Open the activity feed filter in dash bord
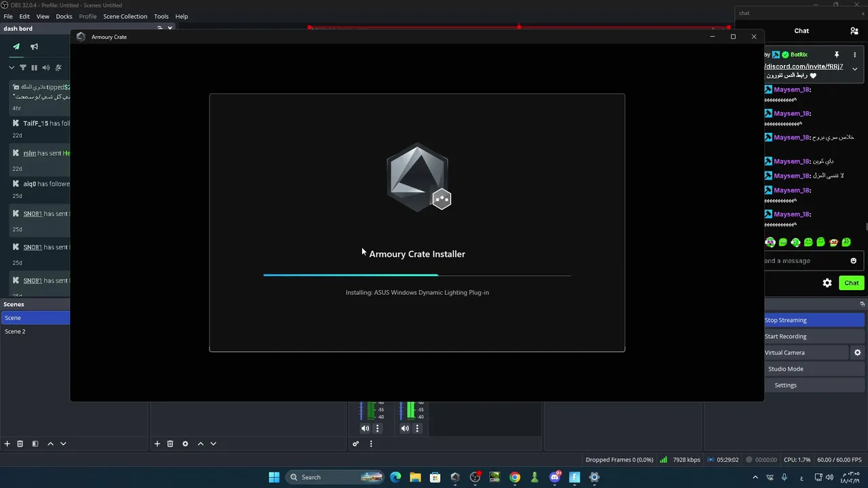This screenshot has width=868, height=488. [22, 68]
